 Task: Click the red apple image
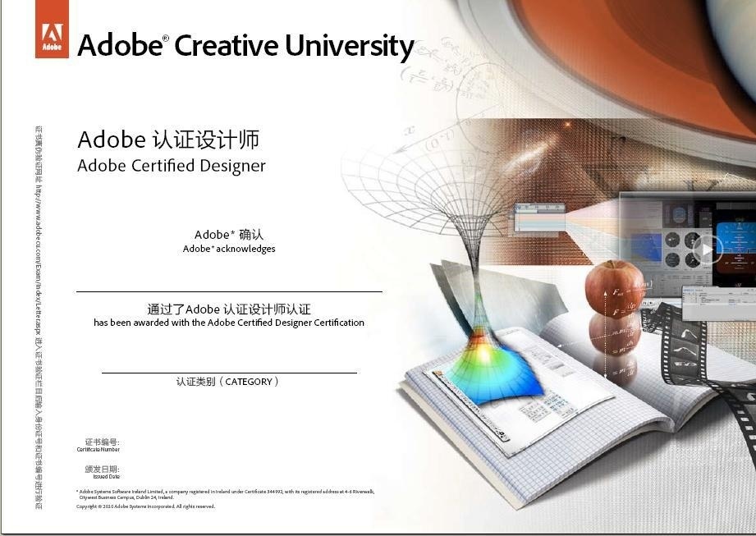click(x=615, y=288)
